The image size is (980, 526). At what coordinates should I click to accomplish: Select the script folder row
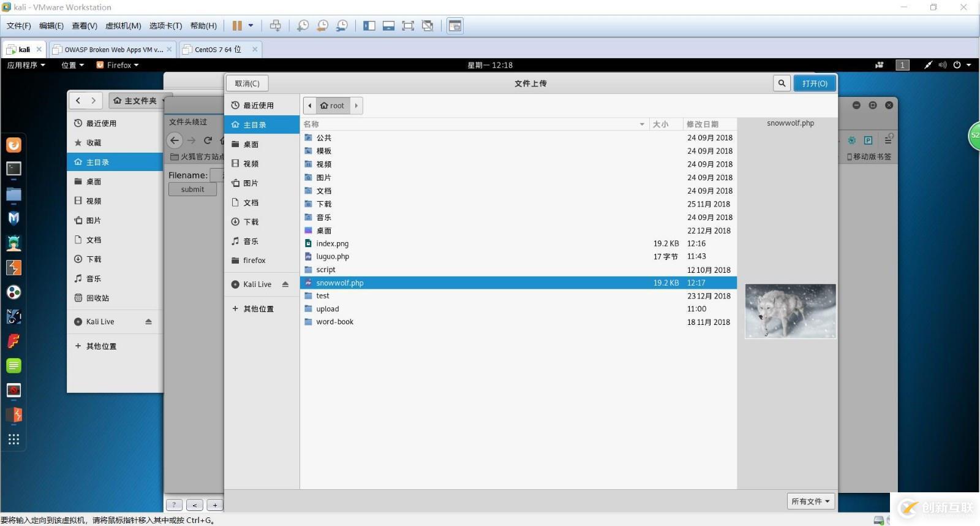pos(518,270)
